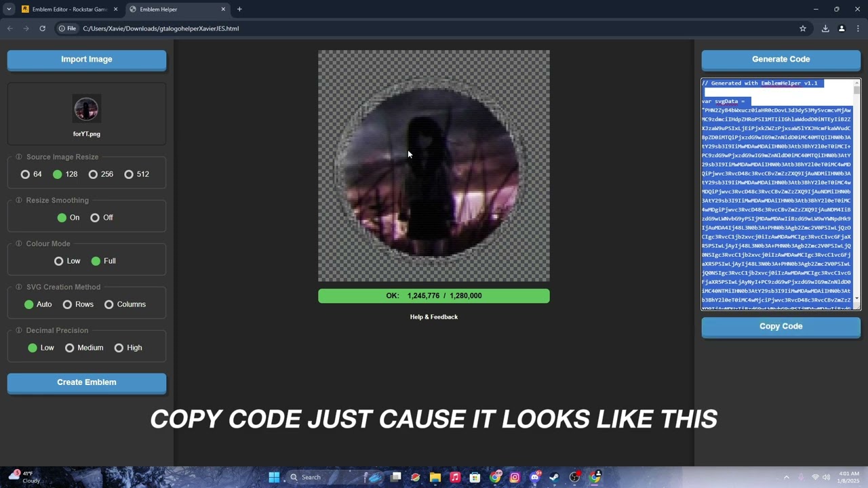
Task: Switch to the Emblem Helper tab
Action: [176, 9]
